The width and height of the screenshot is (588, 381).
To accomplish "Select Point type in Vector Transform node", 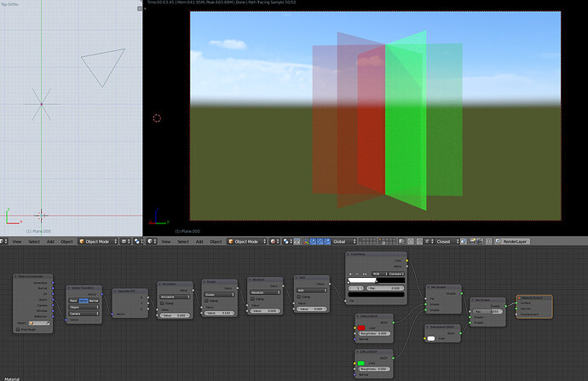I will pyautogui.click(x=73, y=301).
